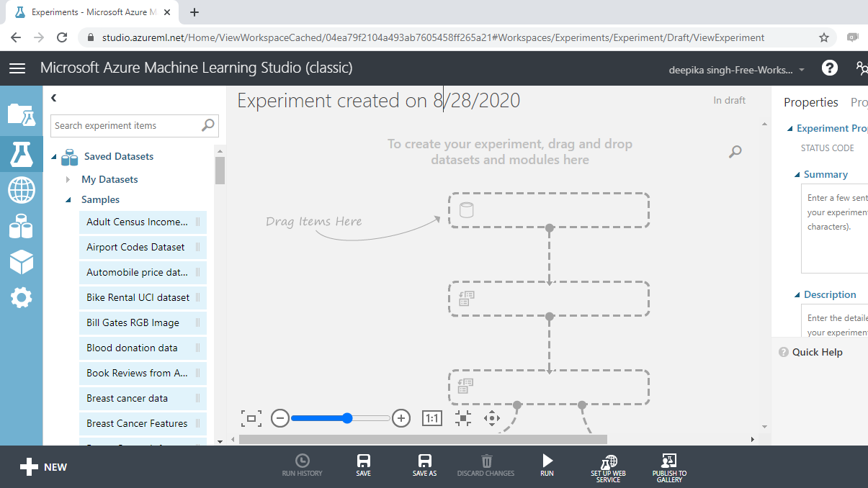Run the experiment

[x=547, y=466]
